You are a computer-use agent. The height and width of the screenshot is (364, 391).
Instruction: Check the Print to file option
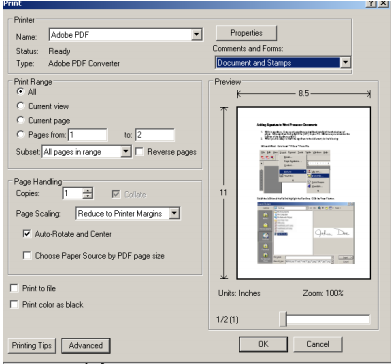[14, 288]
